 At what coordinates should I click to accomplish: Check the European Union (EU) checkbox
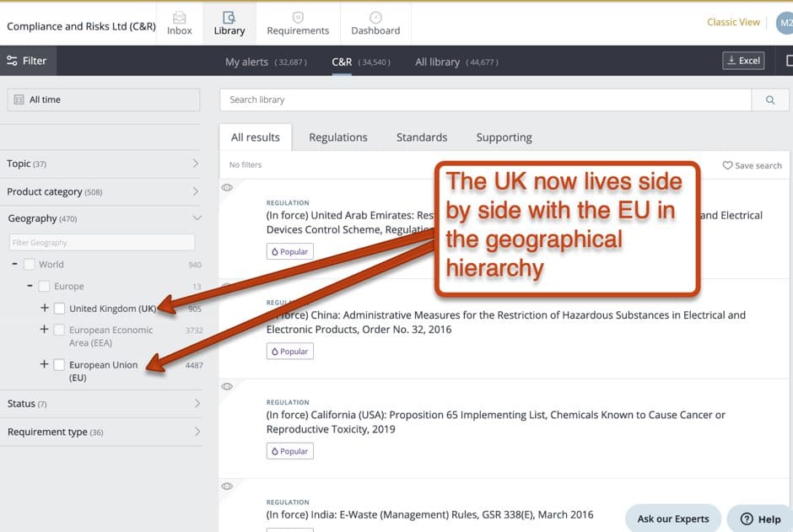tap(59, 365)
